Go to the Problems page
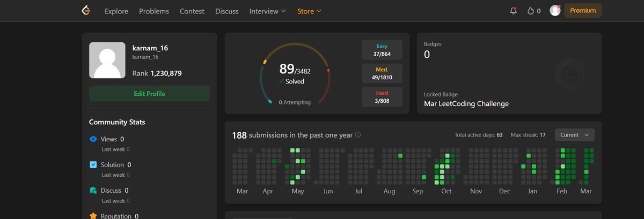 (154, 11)
